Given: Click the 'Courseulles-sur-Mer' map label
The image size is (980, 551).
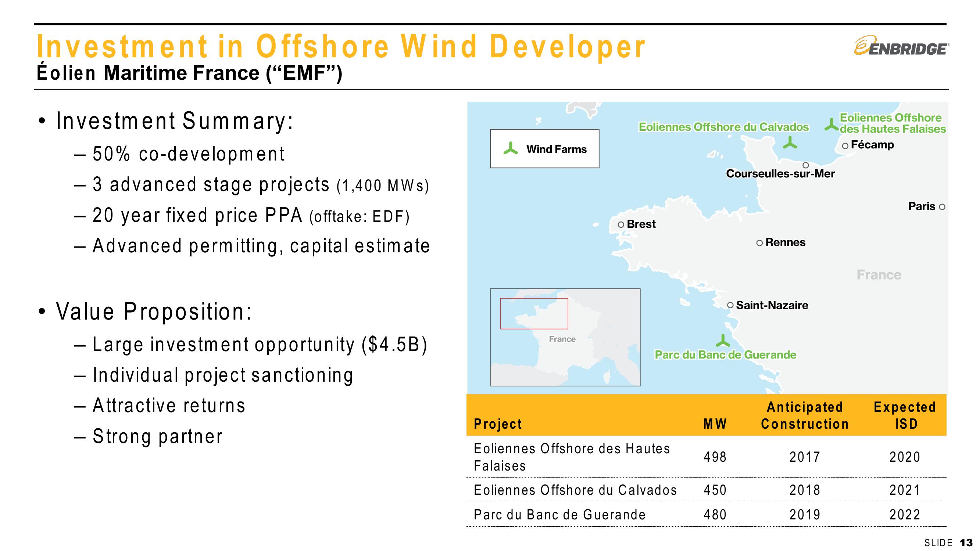Looking at the screenshot, I should [x=780, y=174].
